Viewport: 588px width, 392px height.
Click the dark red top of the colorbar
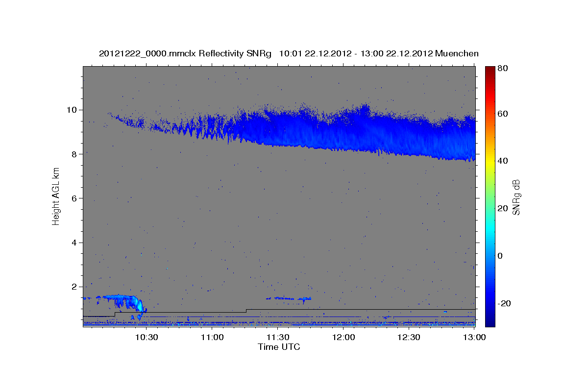tap(490, 70)
